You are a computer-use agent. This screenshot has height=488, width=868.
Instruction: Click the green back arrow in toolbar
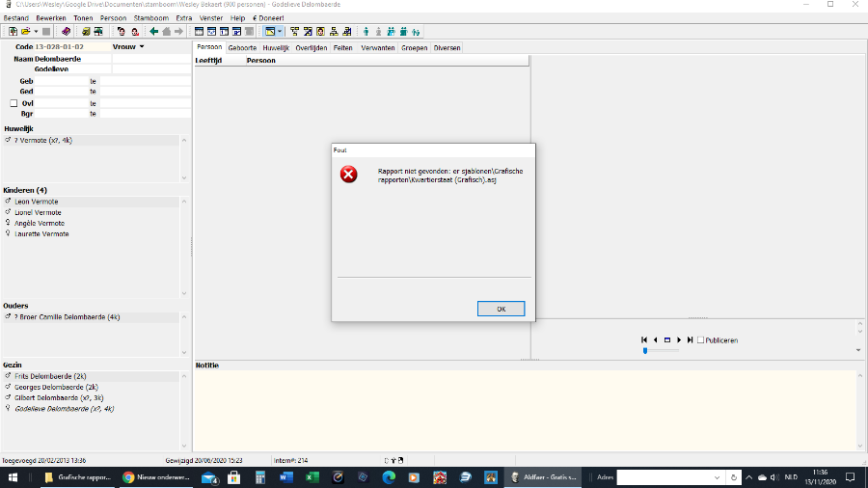click(x=153, y=32)
